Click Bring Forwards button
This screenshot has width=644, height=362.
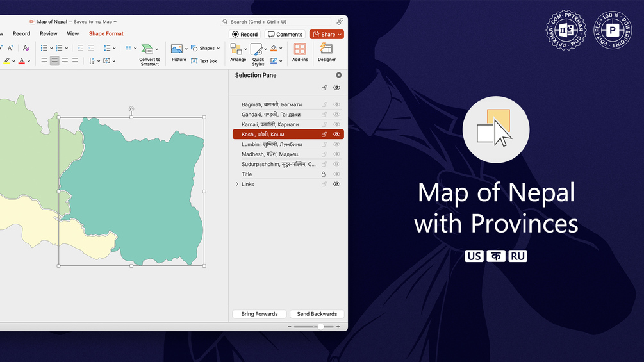pos(260,314)
